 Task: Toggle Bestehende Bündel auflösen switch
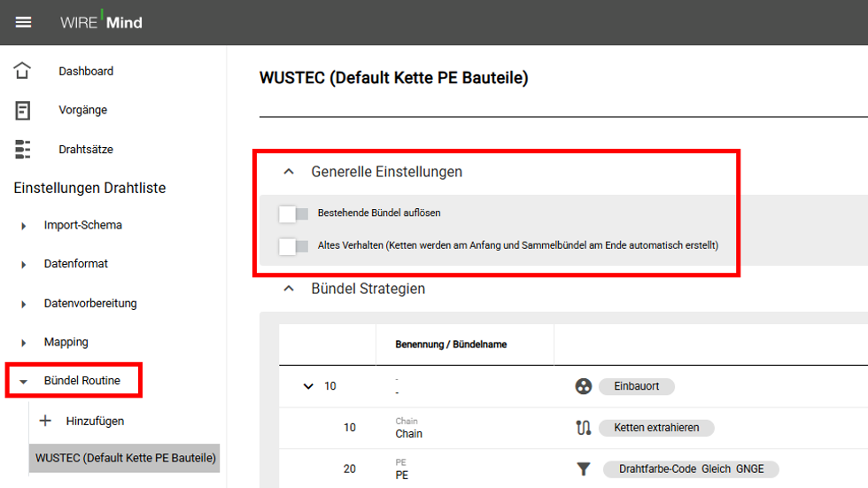tap(293, 213)
